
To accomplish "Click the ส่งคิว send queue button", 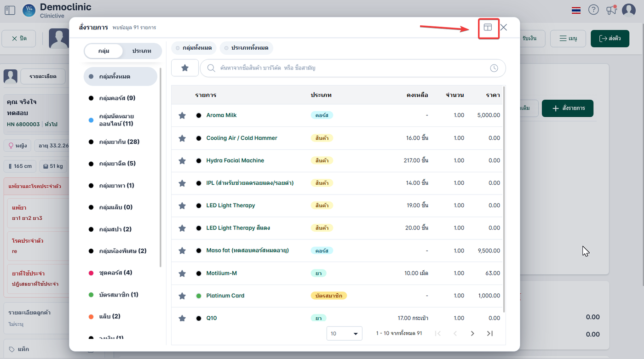I will 609,39.
